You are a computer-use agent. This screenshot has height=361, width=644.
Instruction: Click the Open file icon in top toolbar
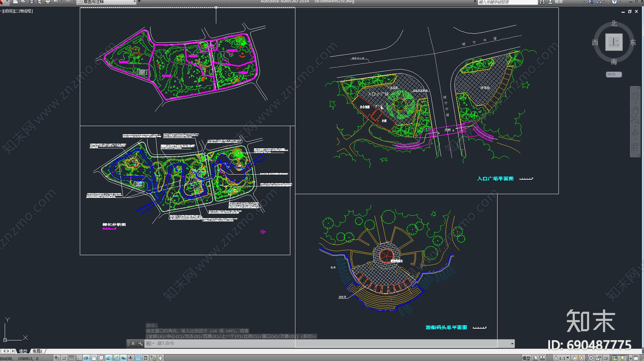click(23, 2)
